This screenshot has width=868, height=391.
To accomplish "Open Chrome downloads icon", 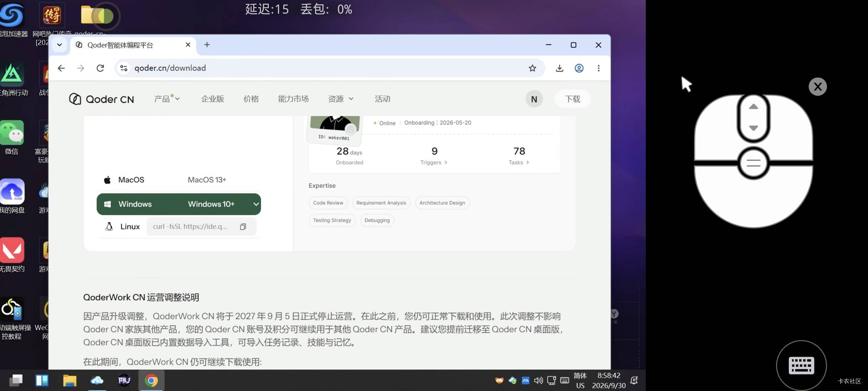I will tap(559, 68).
